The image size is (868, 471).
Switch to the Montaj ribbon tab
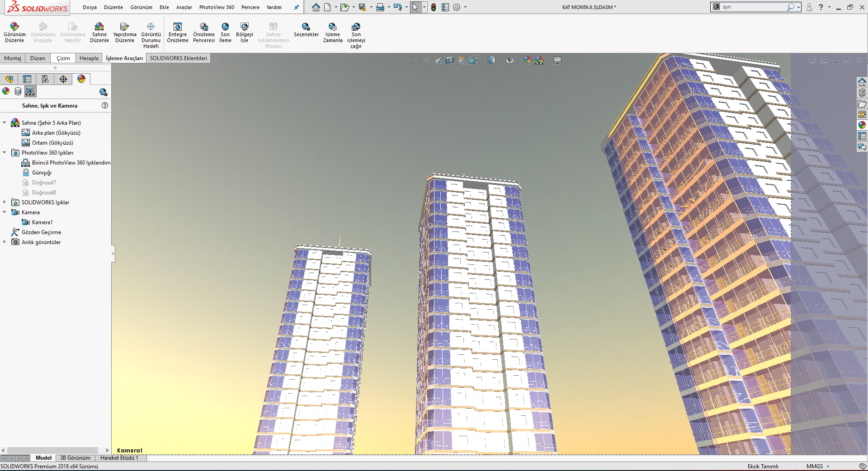point(13,58)
